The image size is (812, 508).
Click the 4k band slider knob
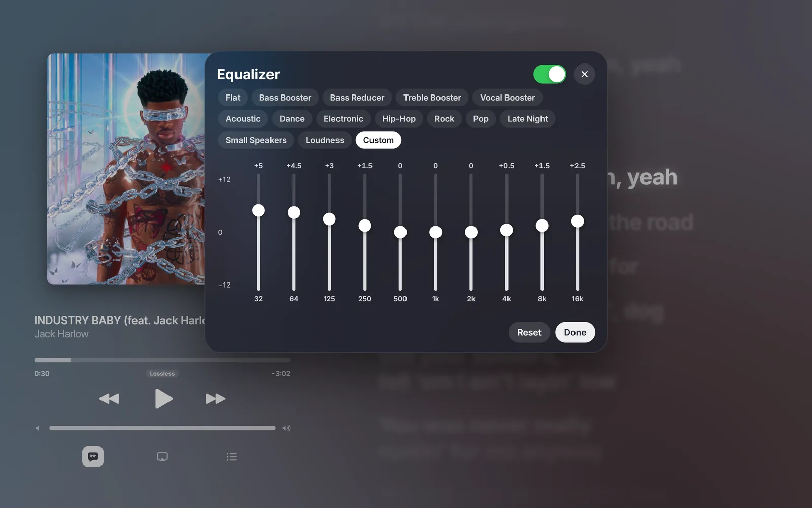[506, 230]
